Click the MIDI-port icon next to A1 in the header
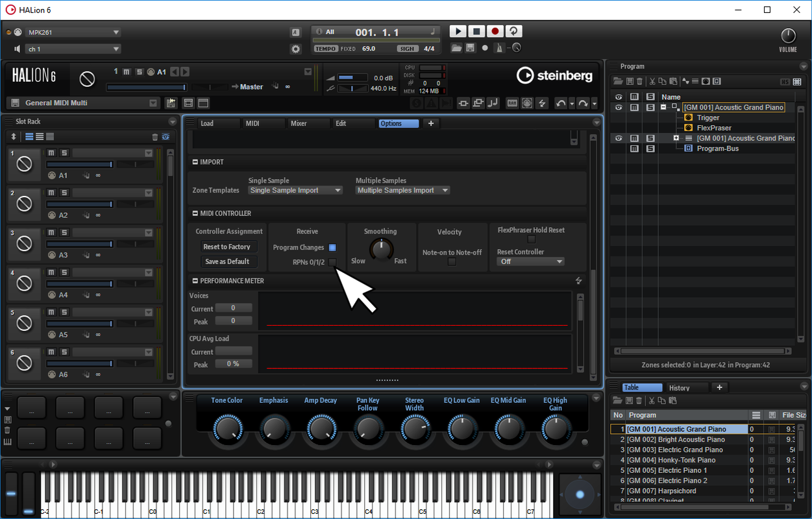812x519 pixels. coord(151,72)
